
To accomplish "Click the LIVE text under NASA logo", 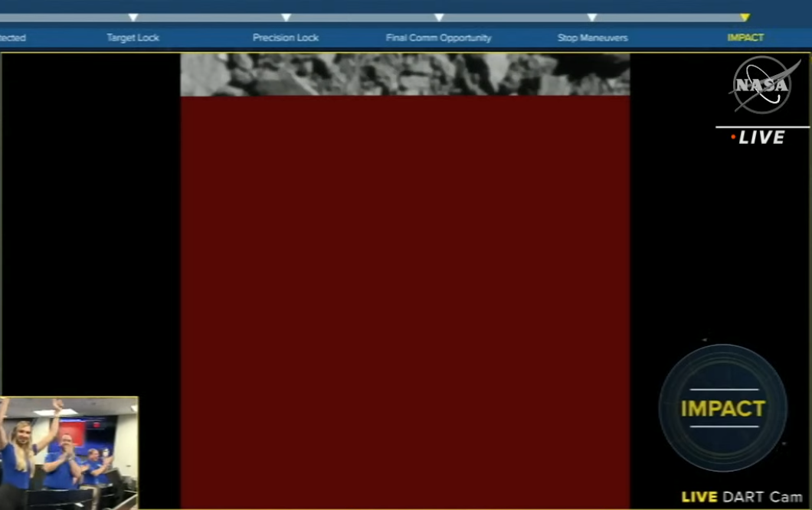I will [x=762, y=138].
